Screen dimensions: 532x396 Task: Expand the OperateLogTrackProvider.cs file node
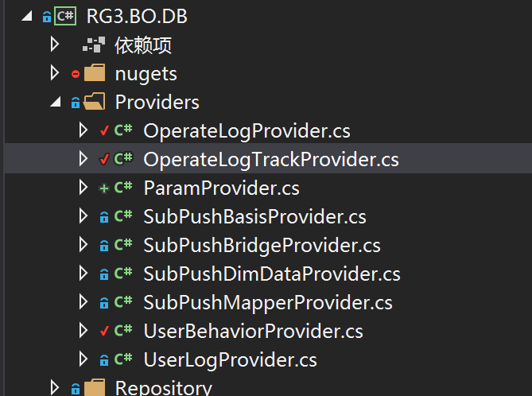point(83,159)
